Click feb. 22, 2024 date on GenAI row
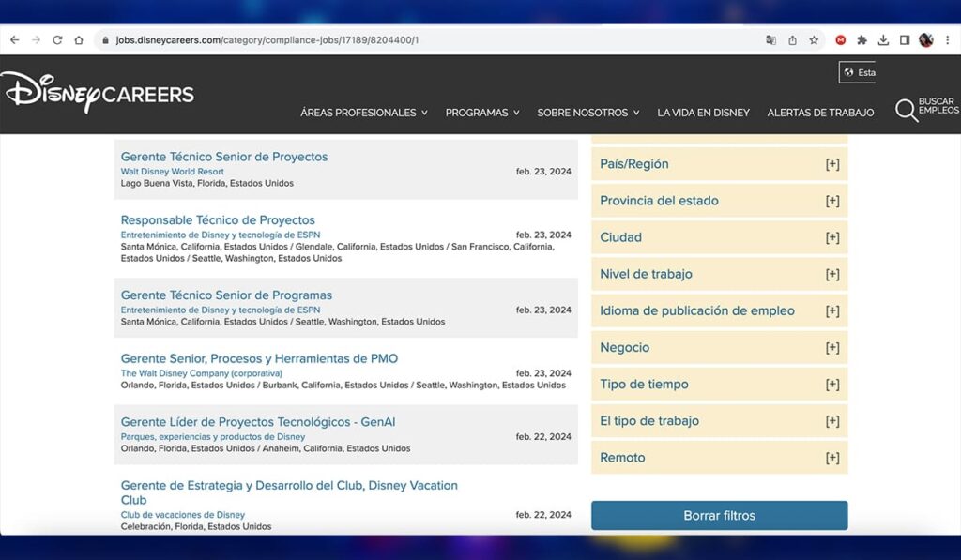Viewport: 961px width, 560px height. click(543, 437)
